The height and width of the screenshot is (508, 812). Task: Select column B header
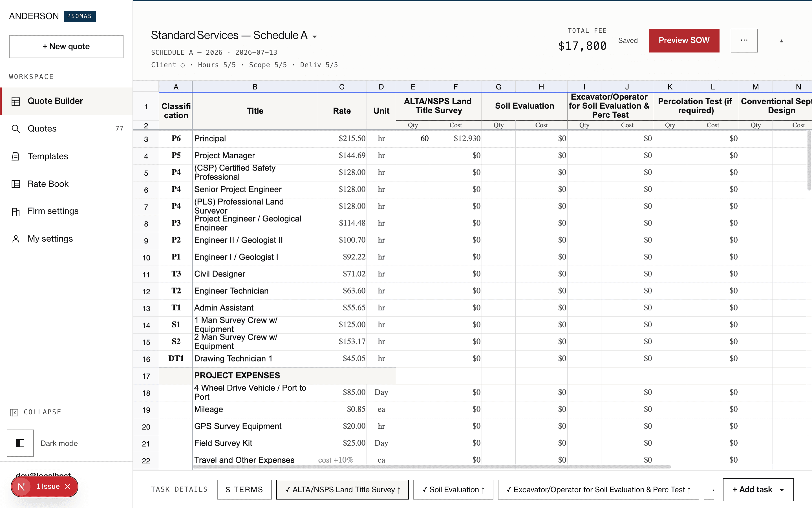pyautogui.click(x=255, y=87)
